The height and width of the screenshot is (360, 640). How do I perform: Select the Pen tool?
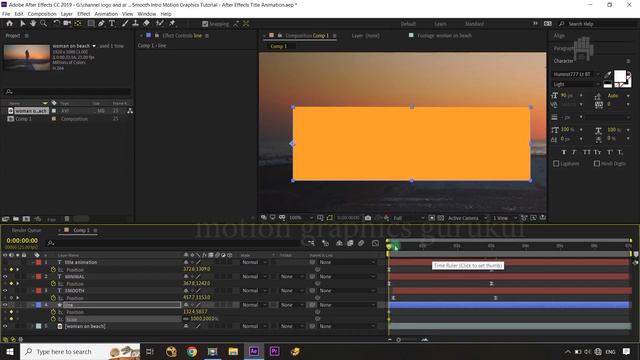[x=101, y=24]
